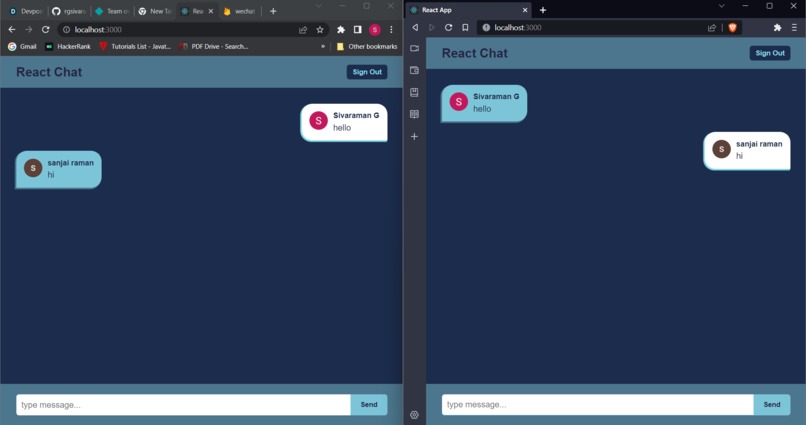
Task: Bookmark page with Chrome star icon
Action: (x=320, y=30)
